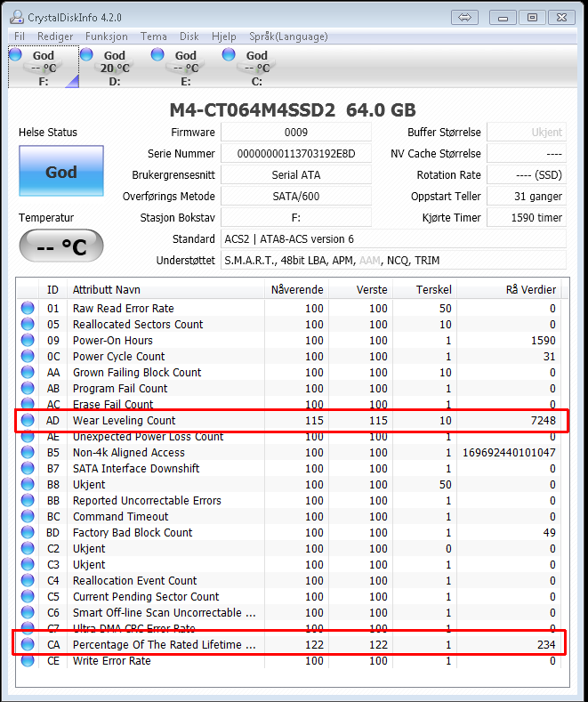Click the Firmware field showing 0009
Image resolution: width=588 pixels, height=702 pixels.
296,132
